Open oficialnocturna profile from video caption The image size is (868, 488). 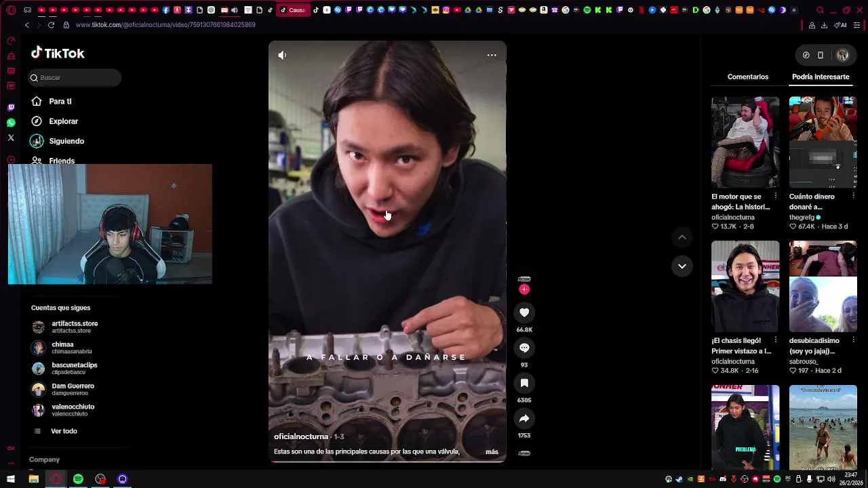(x=301, y=436)
